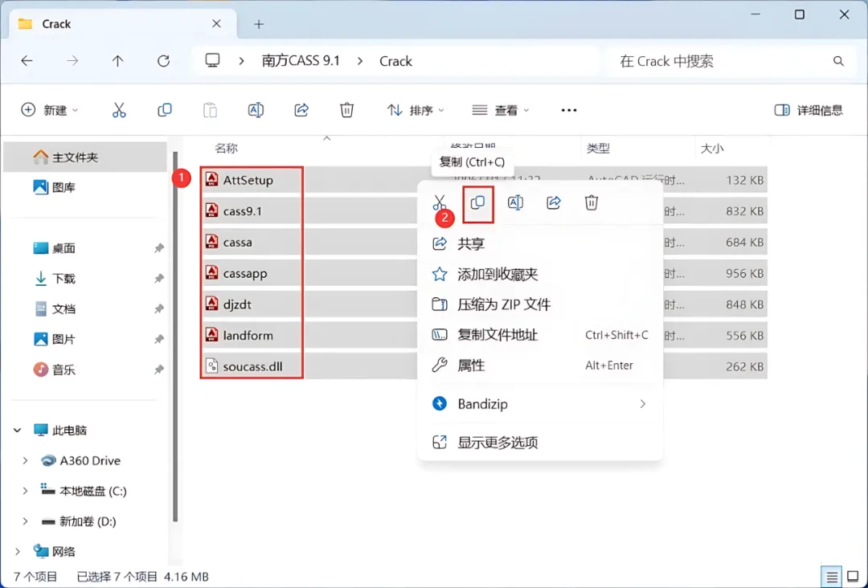Expand the 网络 tree node

click(x=17, y=552)
